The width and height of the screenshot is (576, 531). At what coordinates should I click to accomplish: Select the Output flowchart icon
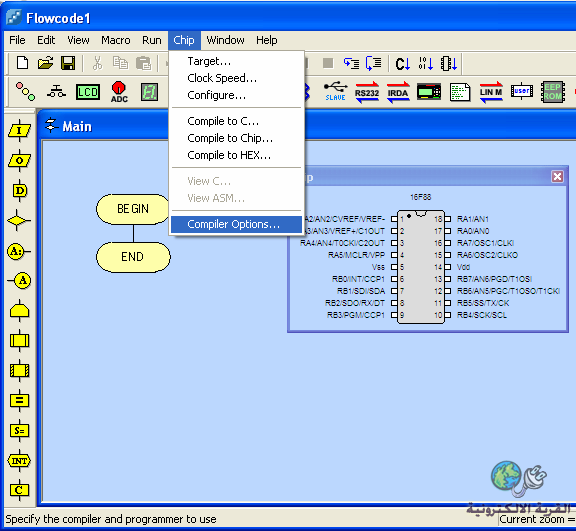click(x=19, y=160)
